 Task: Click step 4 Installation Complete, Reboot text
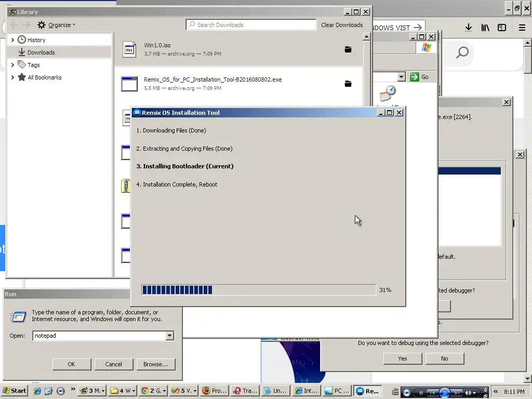tap(177, 184)
